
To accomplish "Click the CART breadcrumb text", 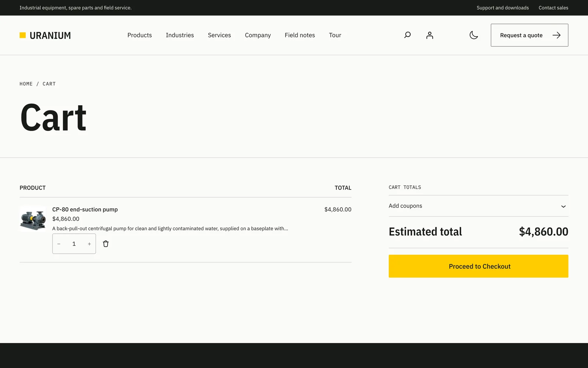I will (x=49, y=84).
